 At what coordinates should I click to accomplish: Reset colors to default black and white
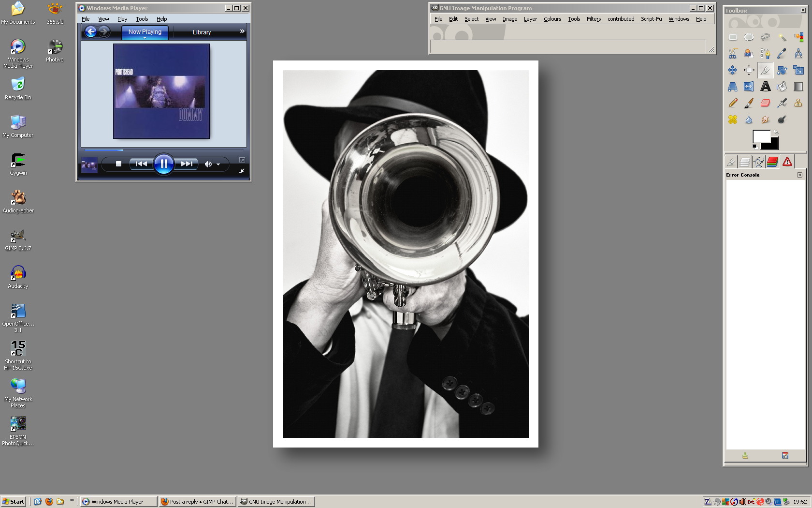click(x=755, y=146)
